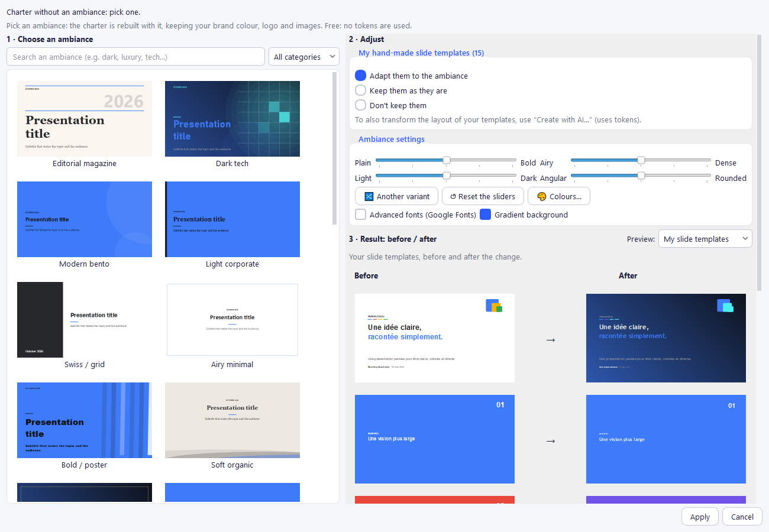Click the 'Another variant' button label
Image resolution: width=769 pixels, height=532 pixels.
click(x=403, y=196)
